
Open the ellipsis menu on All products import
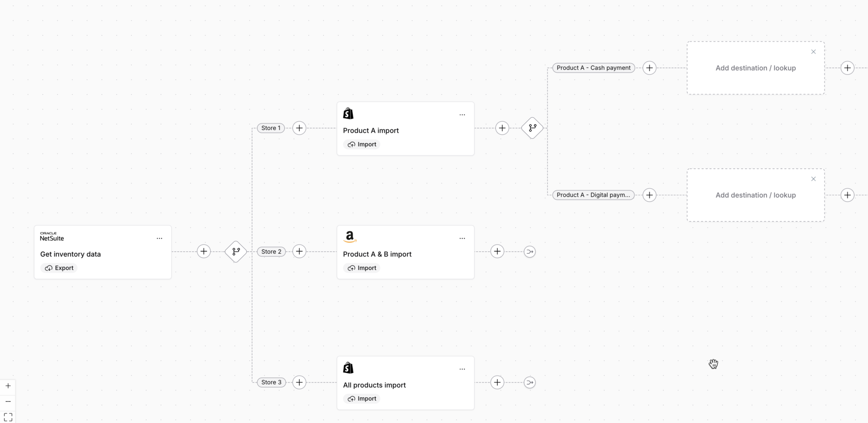[462, 369]
